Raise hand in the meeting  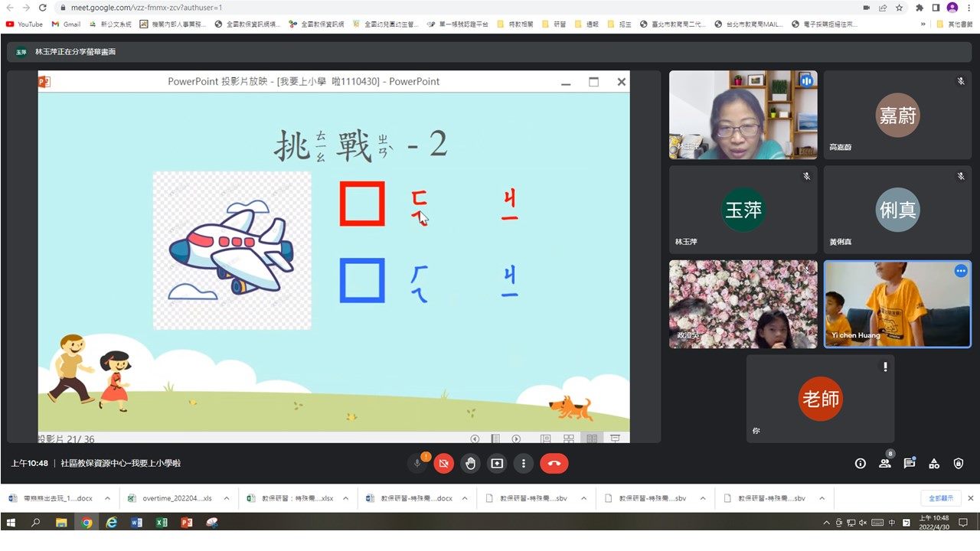tap(470, 463)
